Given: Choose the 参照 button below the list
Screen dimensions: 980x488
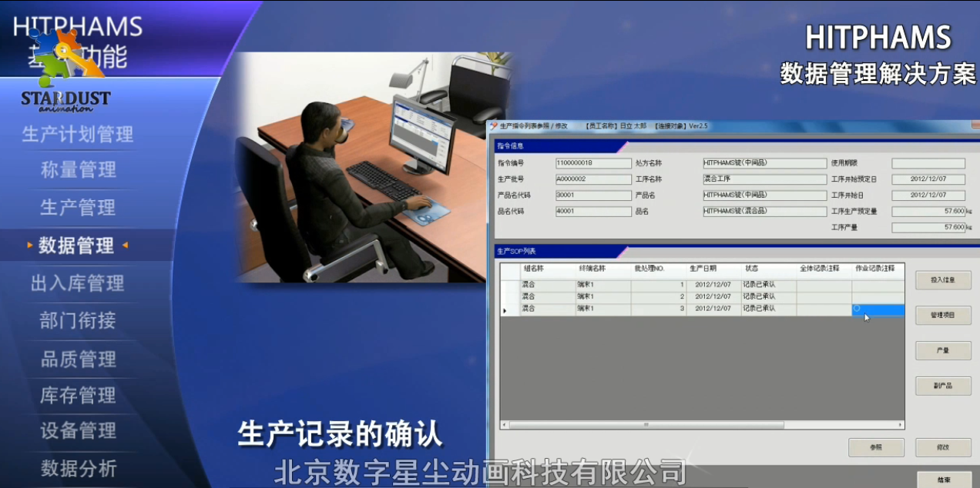Looking at the screenshot, I should tap(876, 447).
